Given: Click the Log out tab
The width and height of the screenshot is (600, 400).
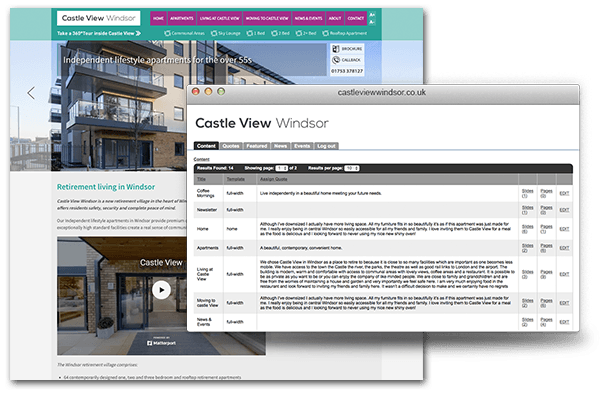Looking at the screenshot, I should [326, 146].
